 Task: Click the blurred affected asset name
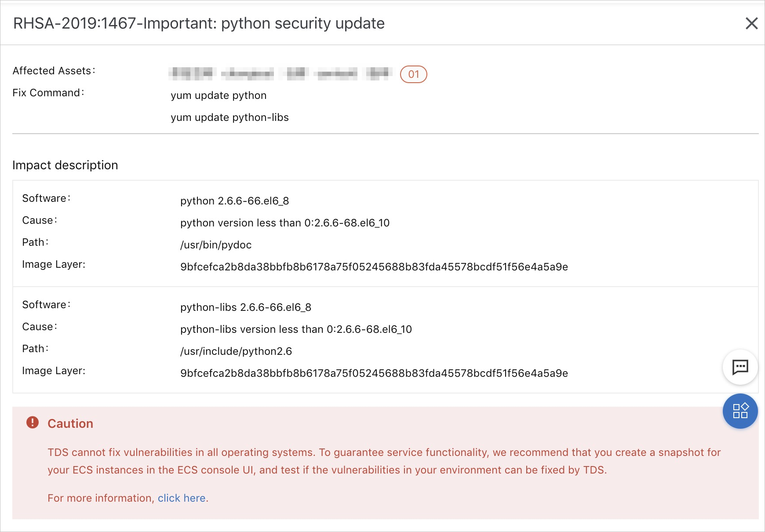tap(280, 73)
